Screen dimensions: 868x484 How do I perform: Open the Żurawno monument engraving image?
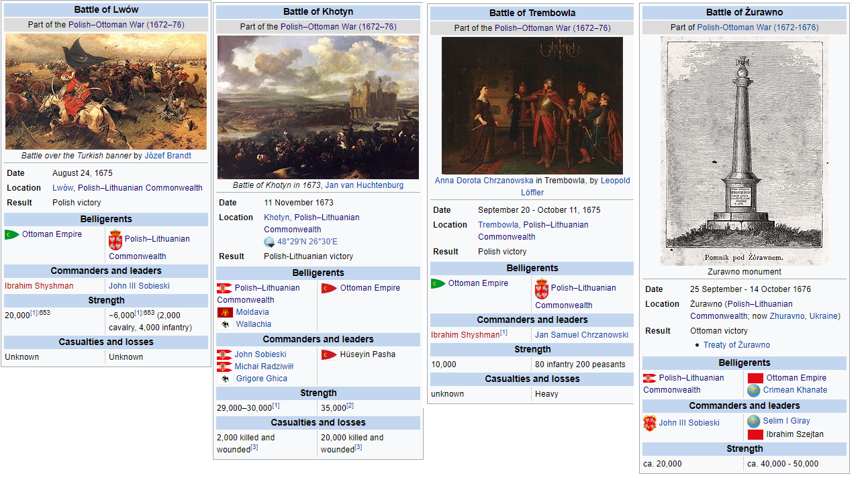(744, 151)
